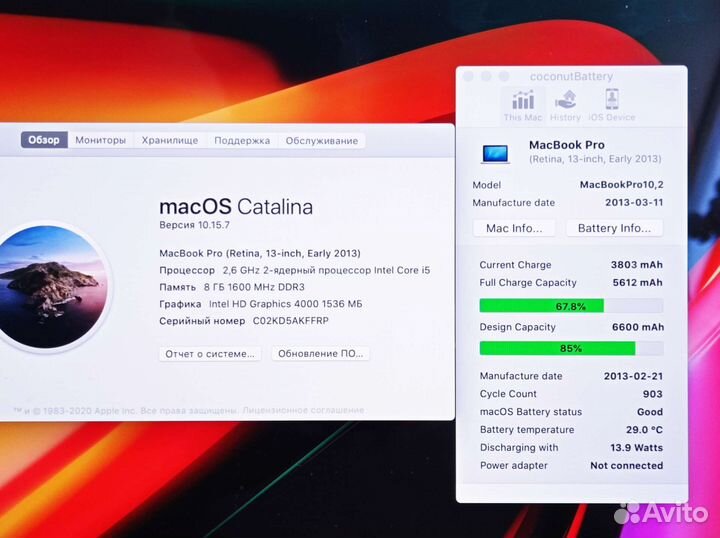720x538 pixels.
Task: Click the serial number C02KD5AKFFRP
Action: pos(291,321)
